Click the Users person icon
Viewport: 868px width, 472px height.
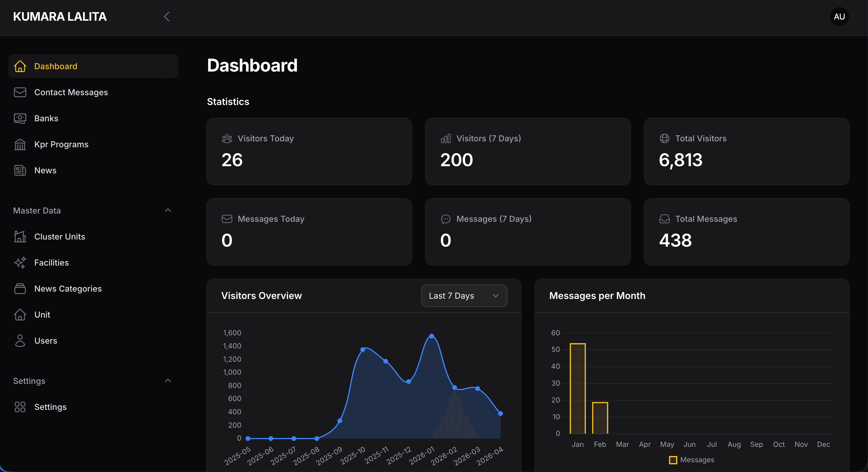coord(20,340)
